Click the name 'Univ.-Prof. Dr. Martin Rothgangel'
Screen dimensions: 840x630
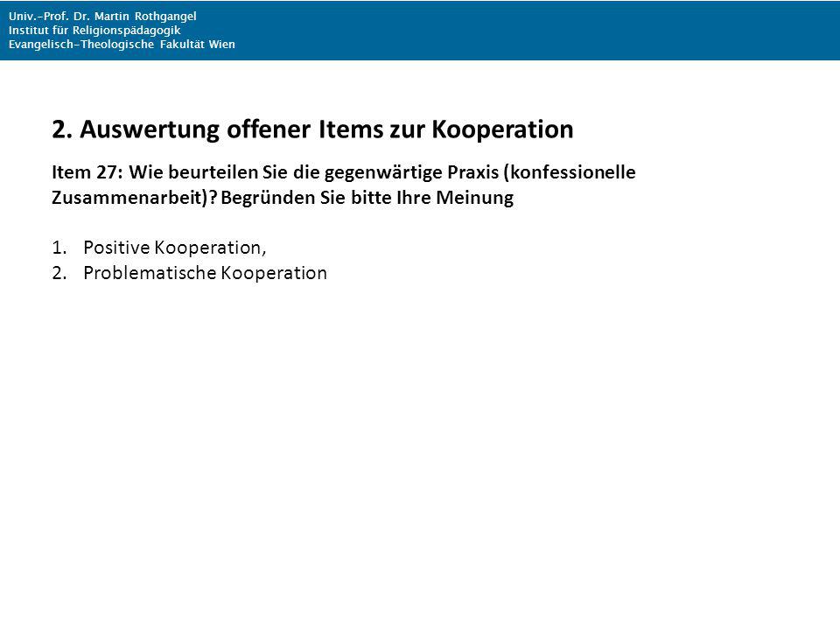point(102,16)
